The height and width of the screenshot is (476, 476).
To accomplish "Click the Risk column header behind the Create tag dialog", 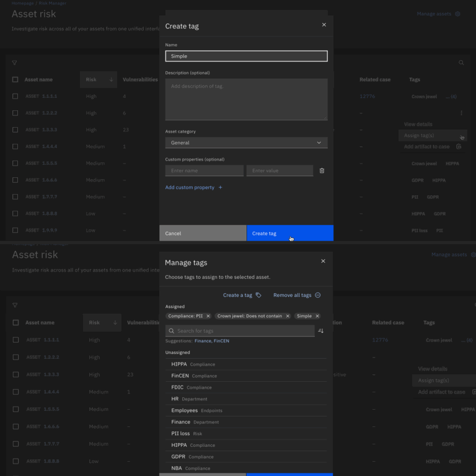I will pos(99,79).
